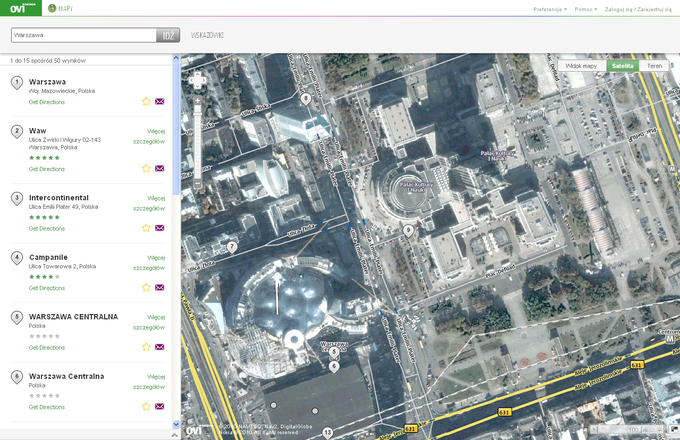
Task: Pan the map left with the arrow pad
Action: [191, 81]
